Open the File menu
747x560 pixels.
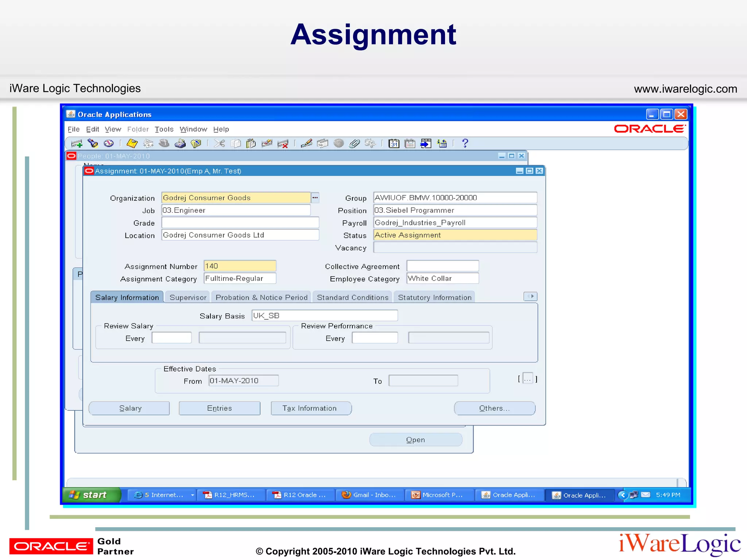(x=74, y=129)
